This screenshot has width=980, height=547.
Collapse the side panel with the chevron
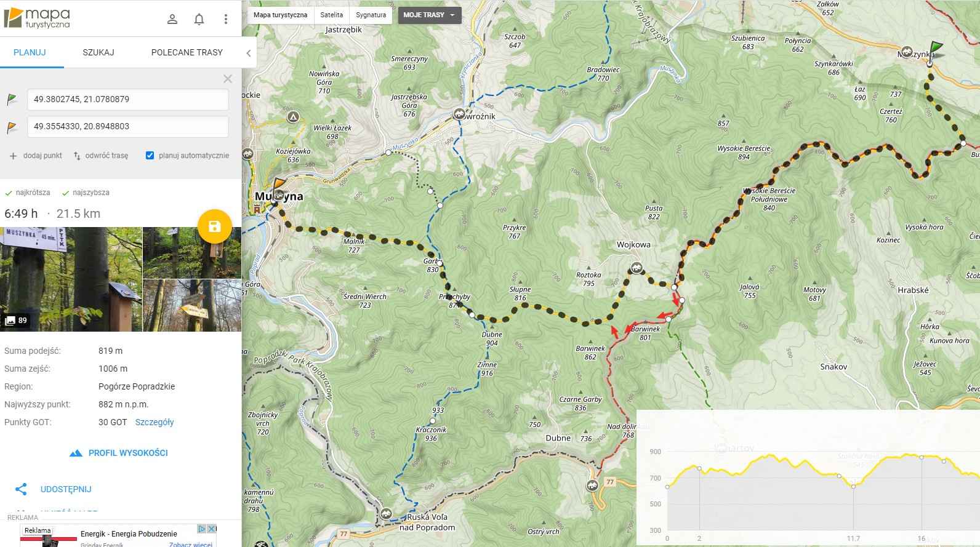point(249,53)
